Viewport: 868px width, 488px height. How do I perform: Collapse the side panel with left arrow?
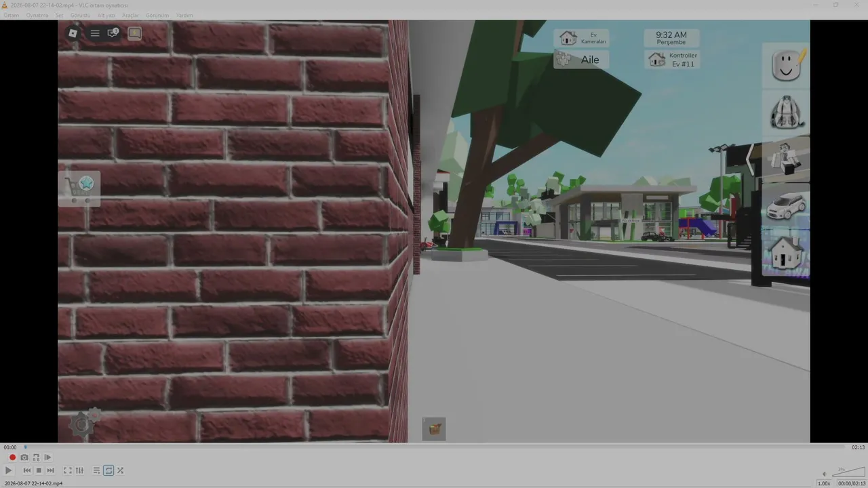(x=751, y=160)
